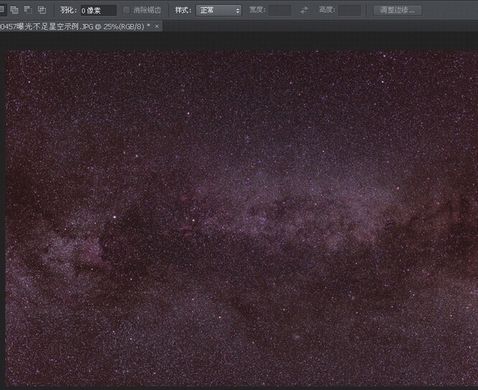The image size is (478, 390).
Task: Open the 调整边缘 Refine Edge button
Action: click(x=398, y=10)
